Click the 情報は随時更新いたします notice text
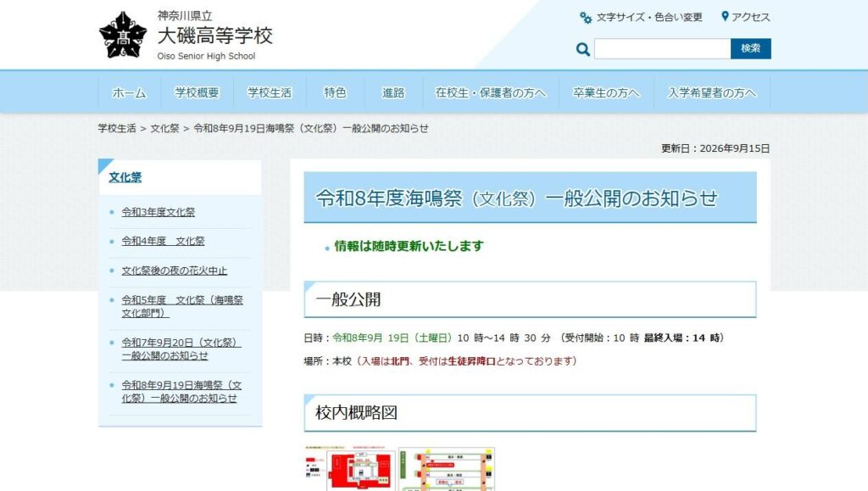868x491 pixels. pyautogui.click(x=409, y=246)
